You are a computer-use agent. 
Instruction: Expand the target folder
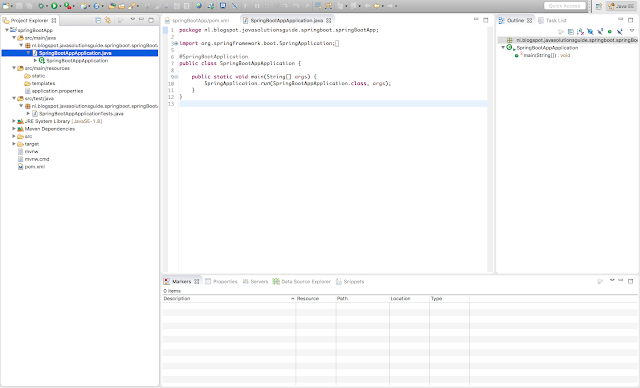[14, 144]
